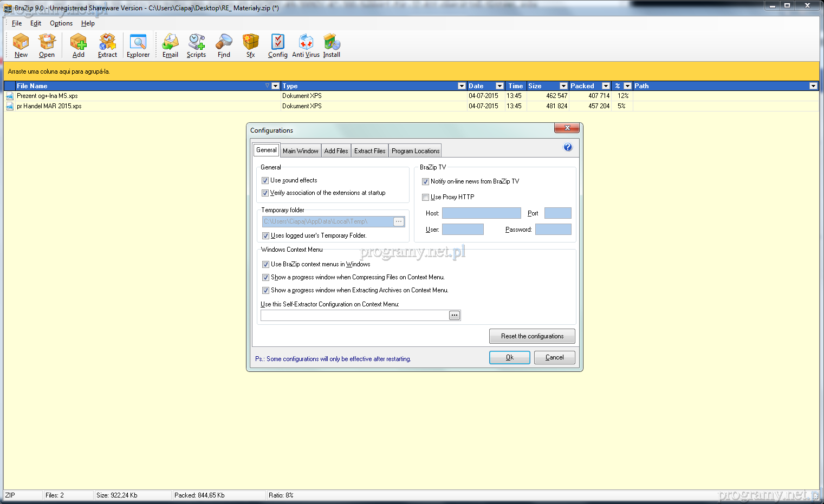824x504 pixels.
Task: Open the Options menu
Action: [x=61, y=23]
